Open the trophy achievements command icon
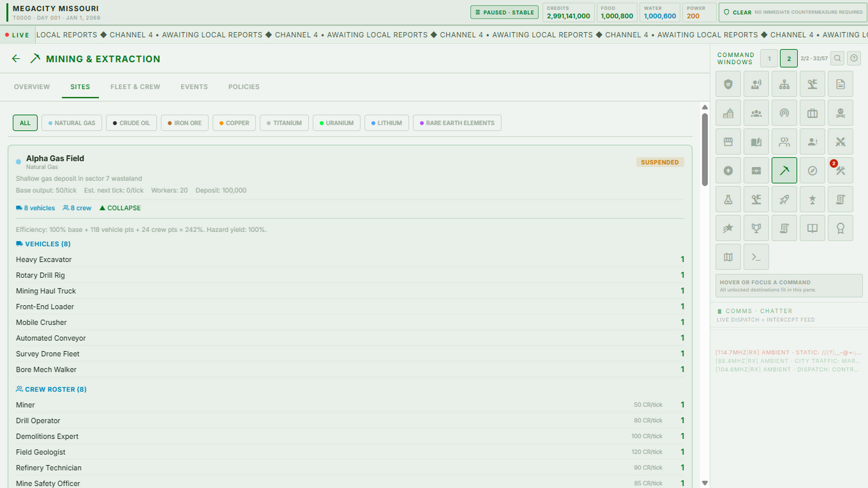The height and width of the screenshot is (488, 868). coord(756,228)
